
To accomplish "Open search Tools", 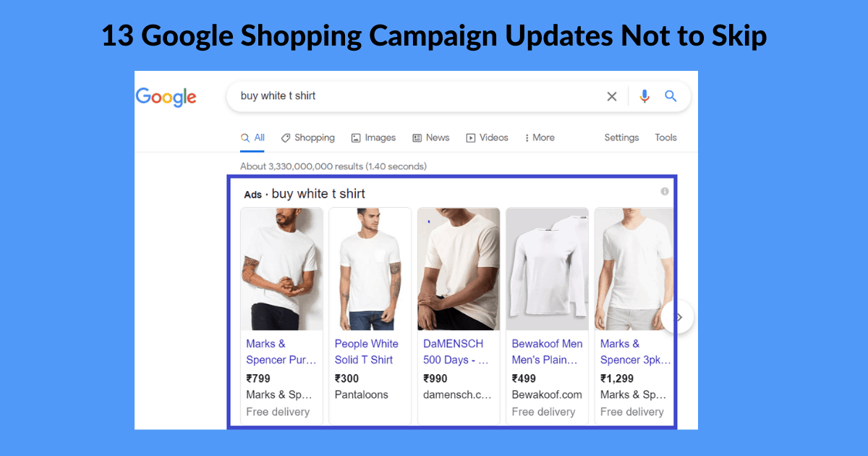I will point(666,138).
